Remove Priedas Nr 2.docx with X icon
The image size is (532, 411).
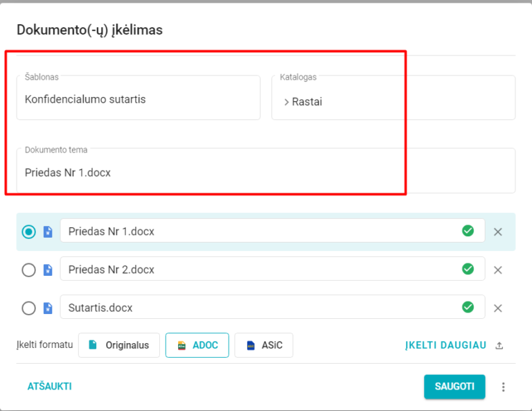tap(497, 270)
